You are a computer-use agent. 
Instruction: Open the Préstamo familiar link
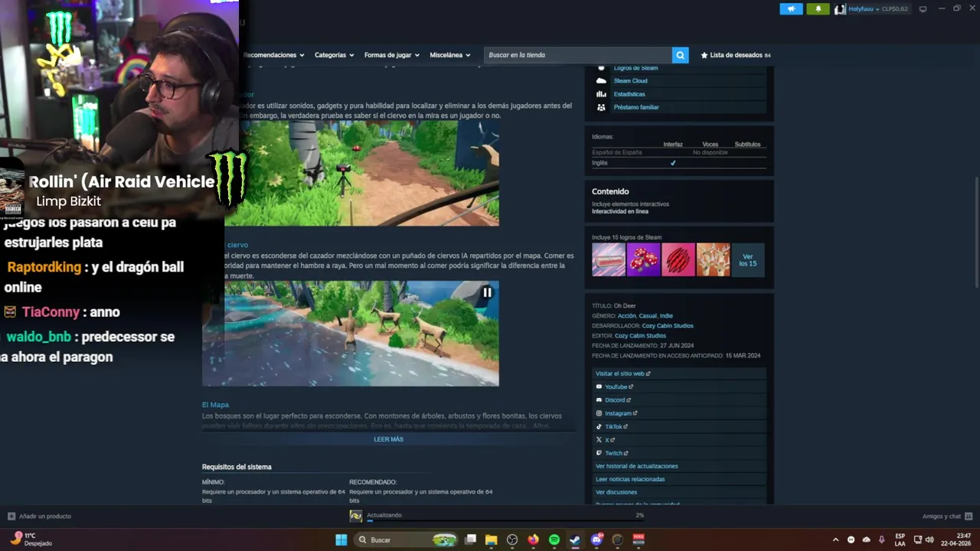pos(636,107)
